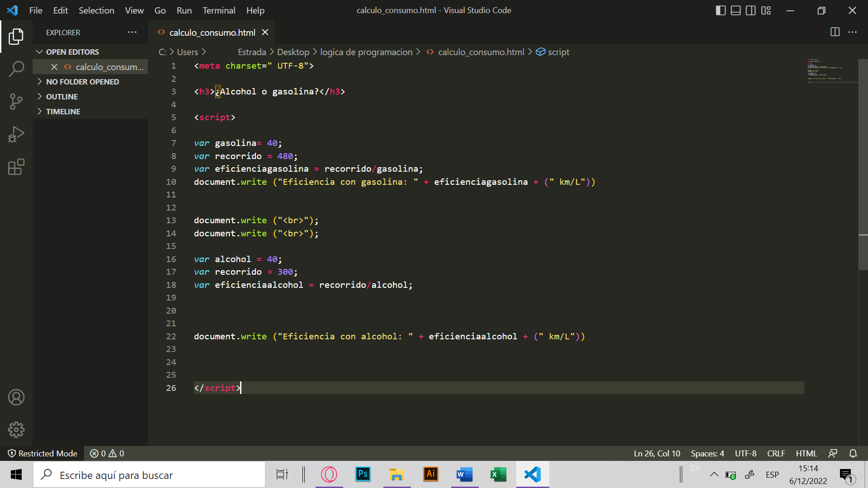The height and width of the screenshot is (488, 868).
Task: Open the editor more actions menu
Action: pos(852,32)
